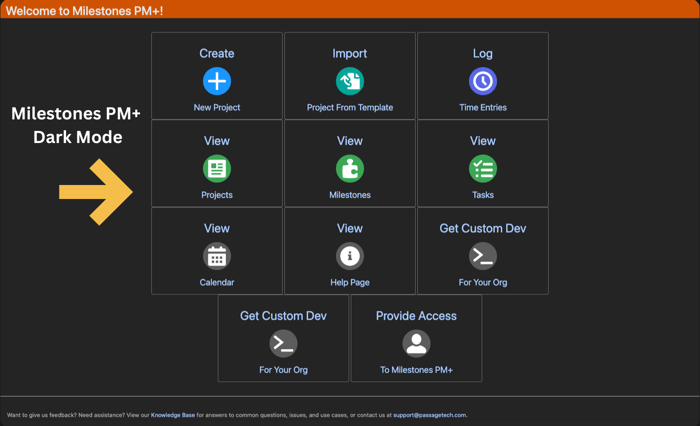
Task: Open the Calendar icon
Action: tap(217, 256)
